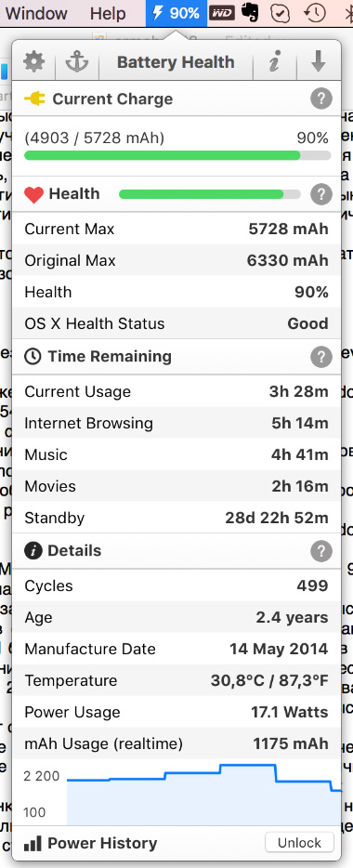Open the Window menu

pyautogui.click(x=36, y=13)
